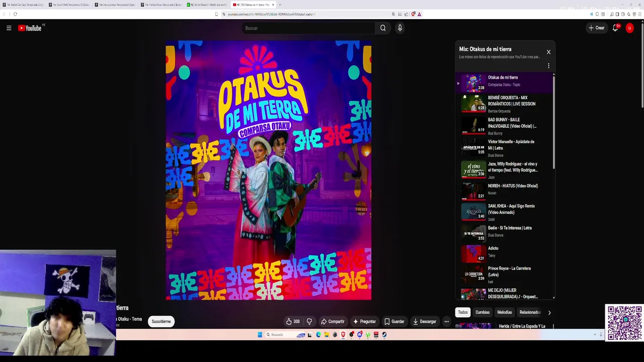
Task: Select ME DEJO (MUJER DESEQUILIBRADA) entry
Action: click(x=505, y=294)
